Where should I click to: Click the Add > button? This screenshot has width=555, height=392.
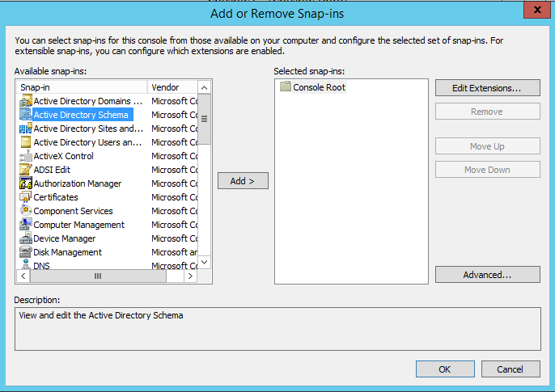(243, 181)
